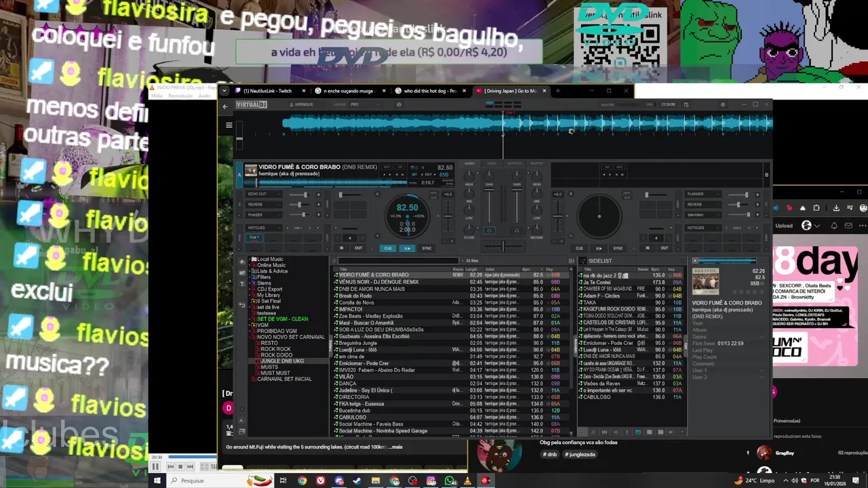Open left deck HOTCUES pad mode dropdown
The image size is (868, 488).
coord(264,228)
